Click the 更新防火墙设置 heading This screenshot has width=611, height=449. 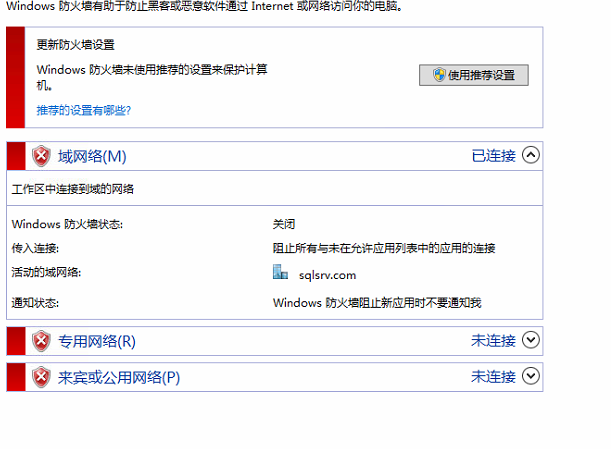pyautogui.click(x=76, y=45)
